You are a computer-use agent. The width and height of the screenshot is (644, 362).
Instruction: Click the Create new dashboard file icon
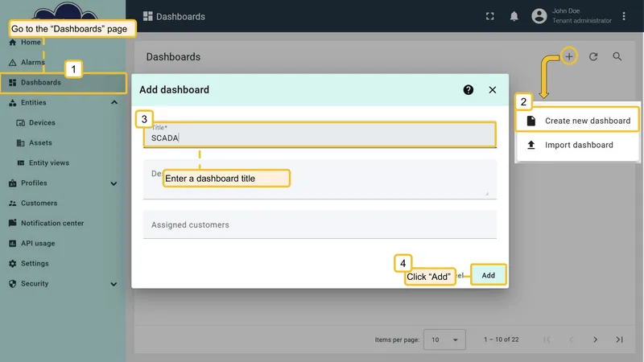[x=531, y=121]
